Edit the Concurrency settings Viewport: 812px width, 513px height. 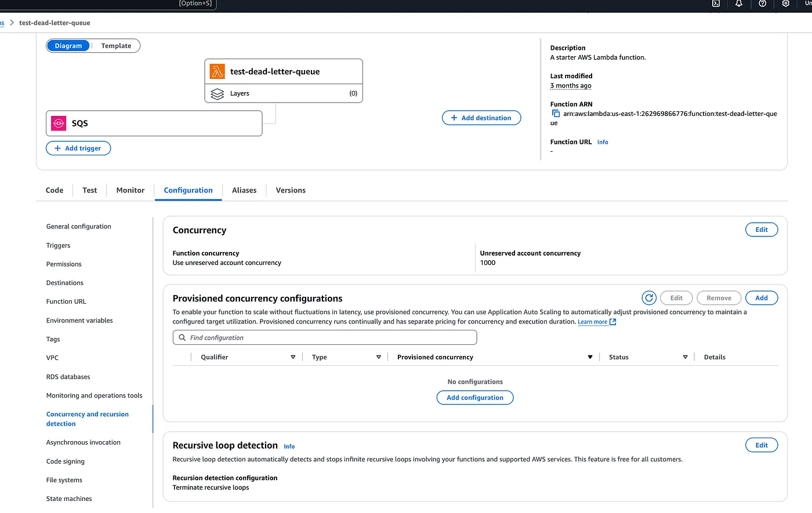pyautogui.click(x=762, y=230)
